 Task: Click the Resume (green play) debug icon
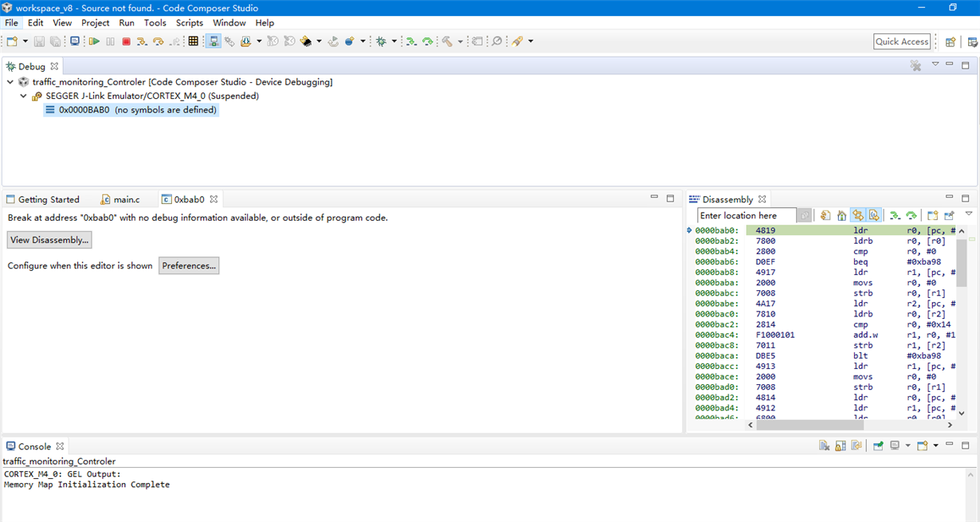pos(94,41)
